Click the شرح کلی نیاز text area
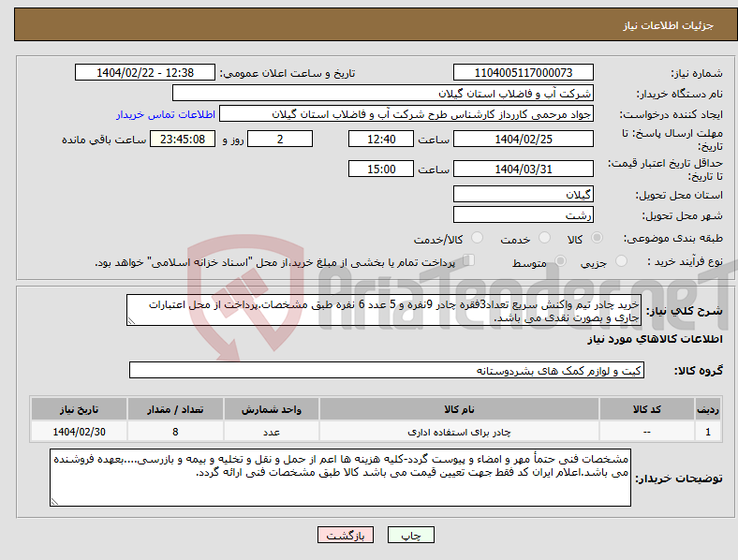 point(384,310)
